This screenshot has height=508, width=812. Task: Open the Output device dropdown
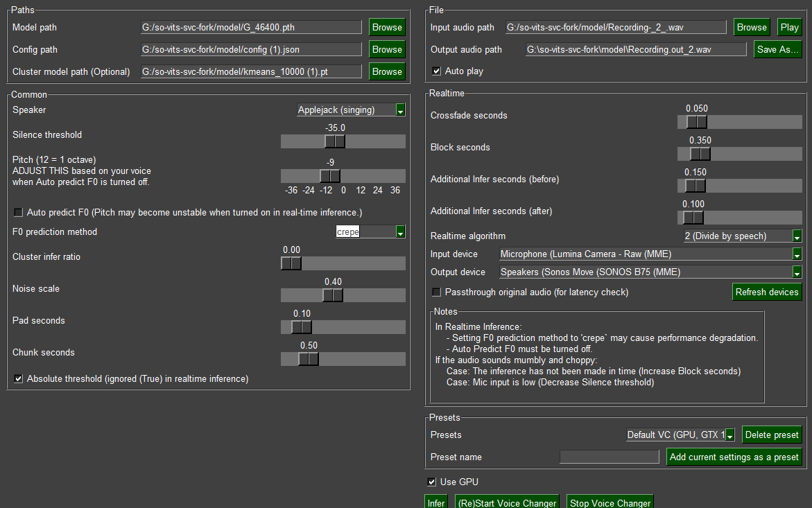click(x=650, y=272)
